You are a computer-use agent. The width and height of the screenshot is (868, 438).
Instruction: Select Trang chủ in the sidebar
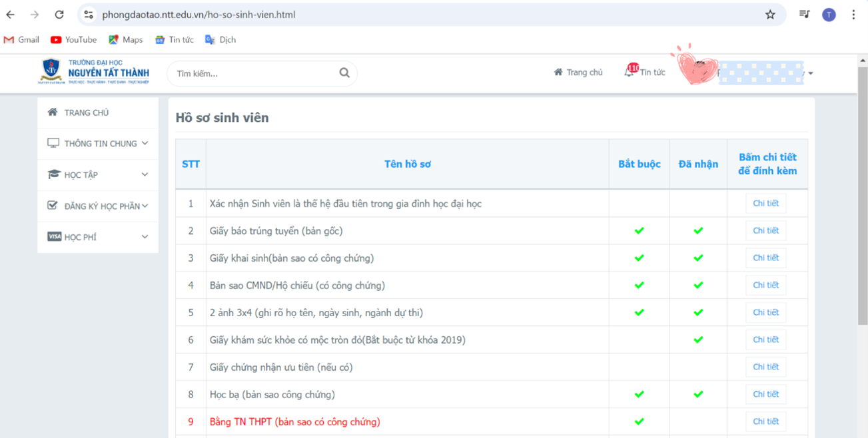click(x=86, y=113)
